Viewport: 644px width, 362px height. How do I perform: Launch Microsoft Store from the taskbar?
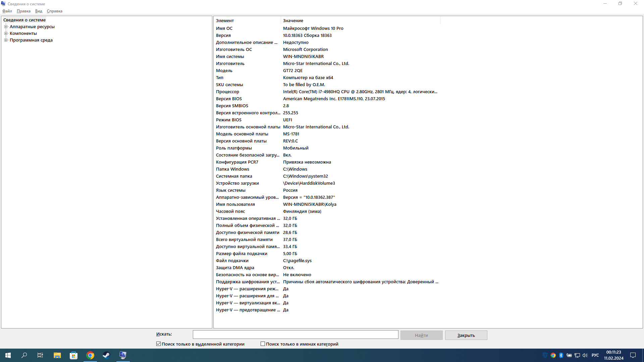pos(73,355)
